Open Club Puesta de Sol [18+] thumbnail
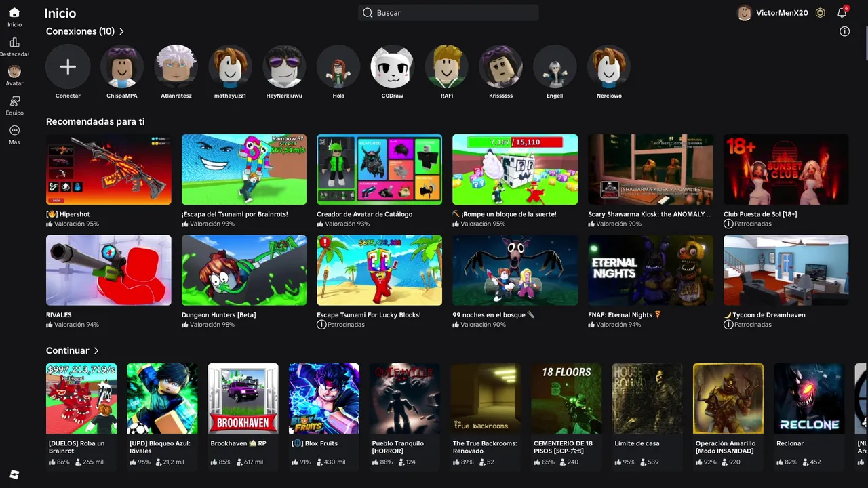This screenshot has width=868, height=488. point(786,169)
